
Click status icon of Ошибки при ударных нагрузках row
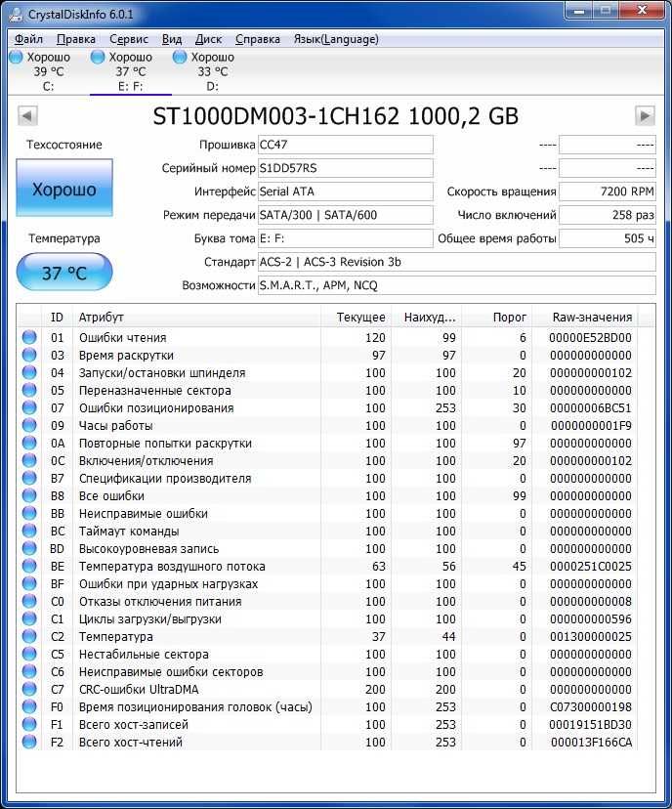coord(29,583)
